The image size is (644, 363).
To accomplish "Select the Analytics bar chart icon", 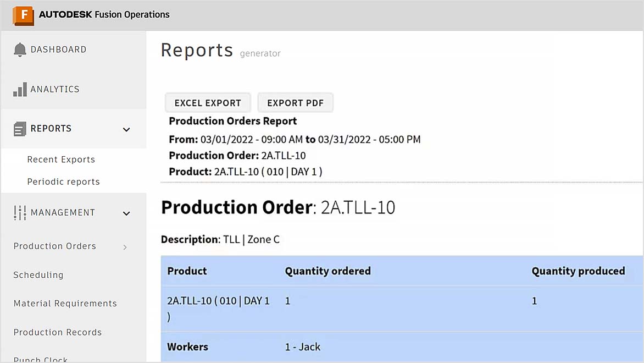I will click(20, 89).
